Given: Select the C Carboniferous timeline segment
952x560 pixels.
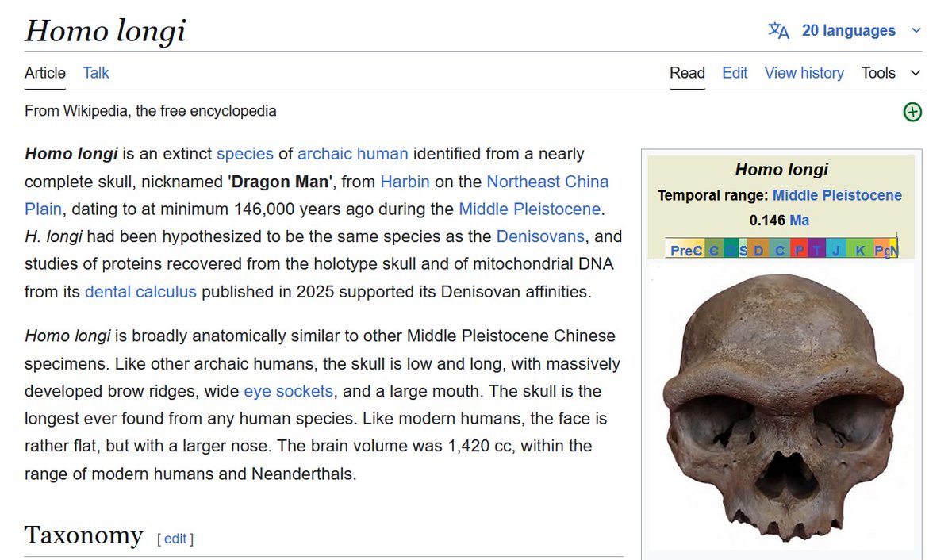Looking at the screenshot, I should tap(779, 247).
